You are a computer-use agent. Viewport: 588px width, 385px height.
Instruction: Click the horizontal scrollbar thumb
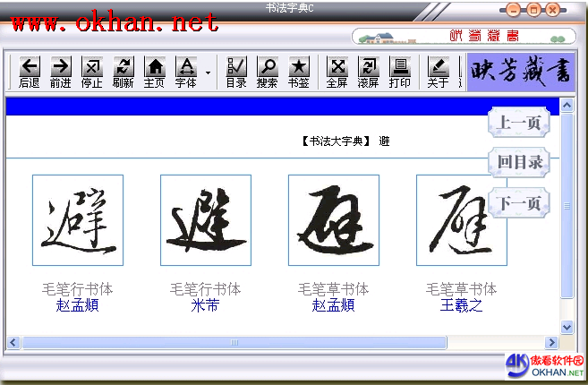tap(234, 342)
